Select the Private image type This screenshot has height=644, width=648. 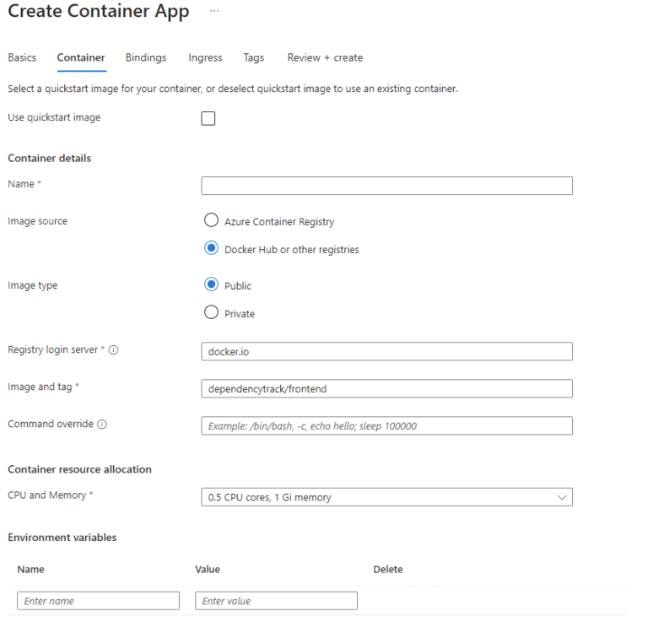212,313
